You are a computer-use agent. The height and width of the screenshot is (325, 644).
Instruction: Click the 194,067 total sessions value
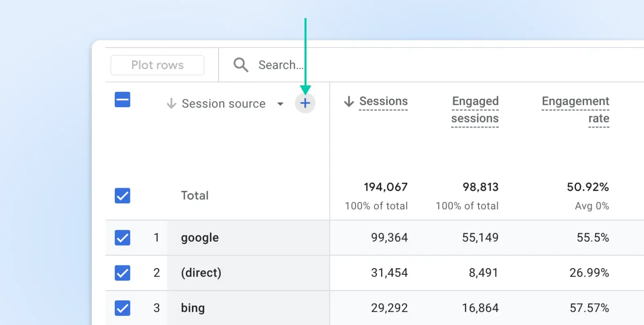(x=386, y=187)
